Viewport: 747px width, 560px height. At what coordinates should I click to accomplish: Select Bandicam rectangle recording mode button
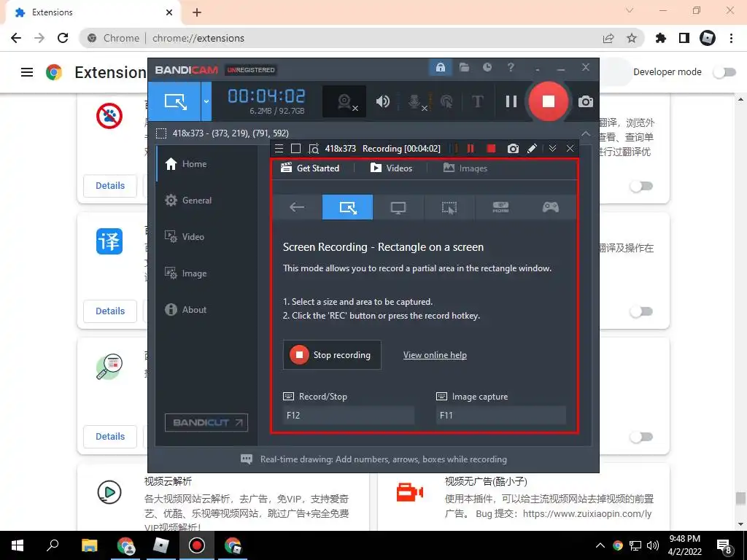coord(175,101)
